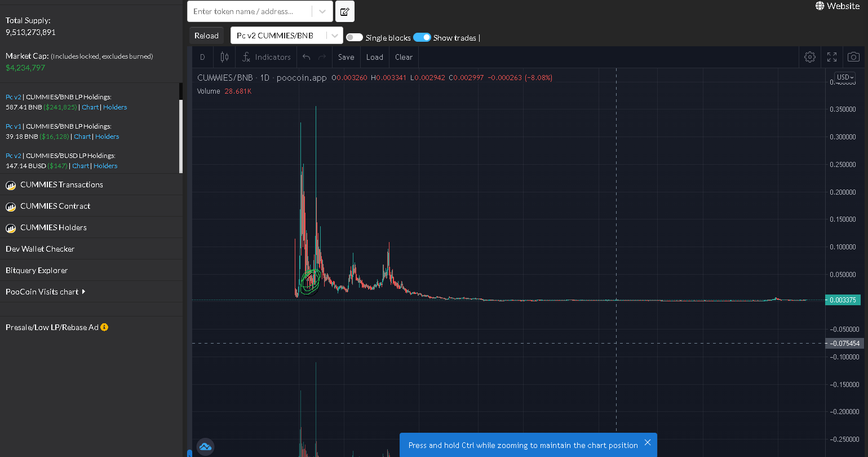The height and width of the screenshot is (457, 868).
Task: Click the icon beside CUMMIES Holders
Action: (x=11, y=228)
